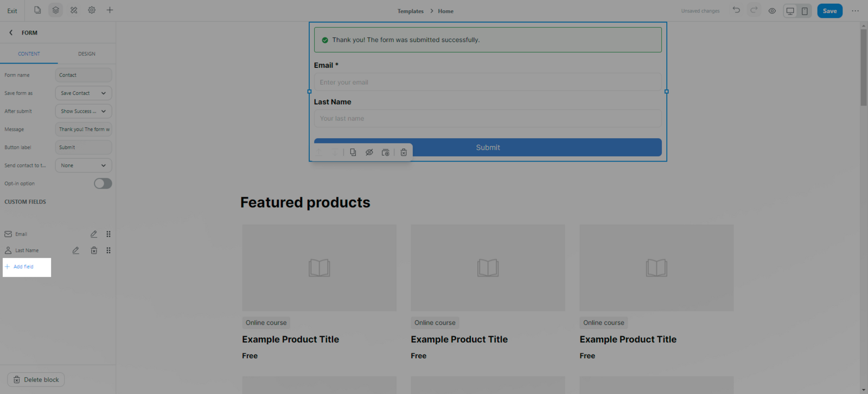868x394 pixels.
Task: Click the Form name input field
Action: tap(84, 75)
